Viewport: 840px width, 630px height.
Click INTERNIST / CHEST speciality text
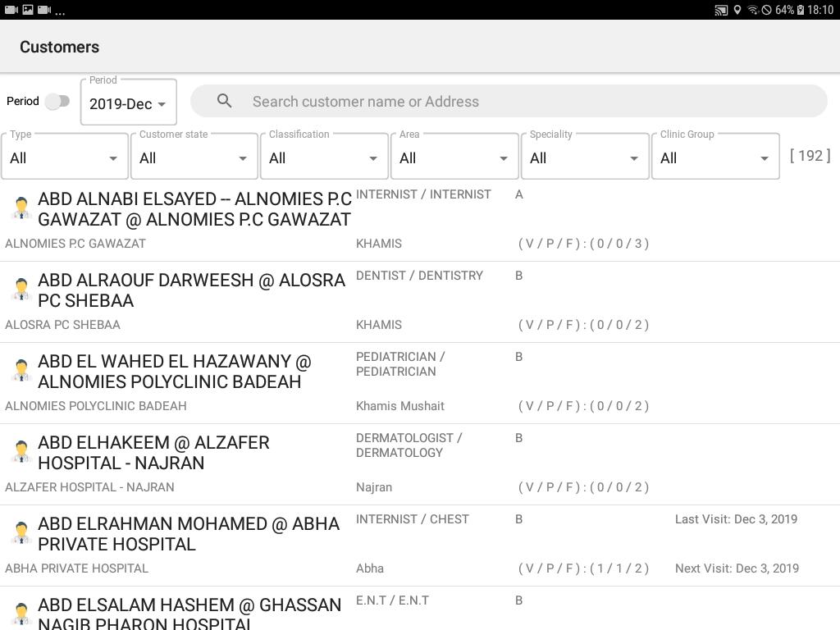[x=413, y=519]
